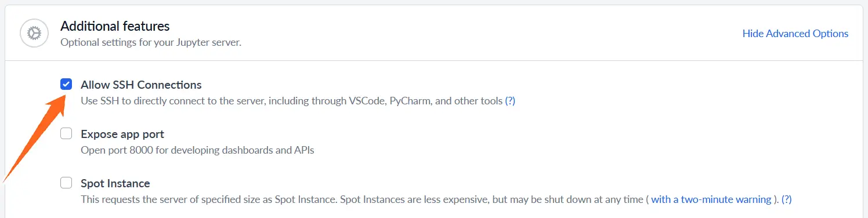Click the 'Expose app port' label text
This screenshot has height=218, width=868.
point(122,134)
